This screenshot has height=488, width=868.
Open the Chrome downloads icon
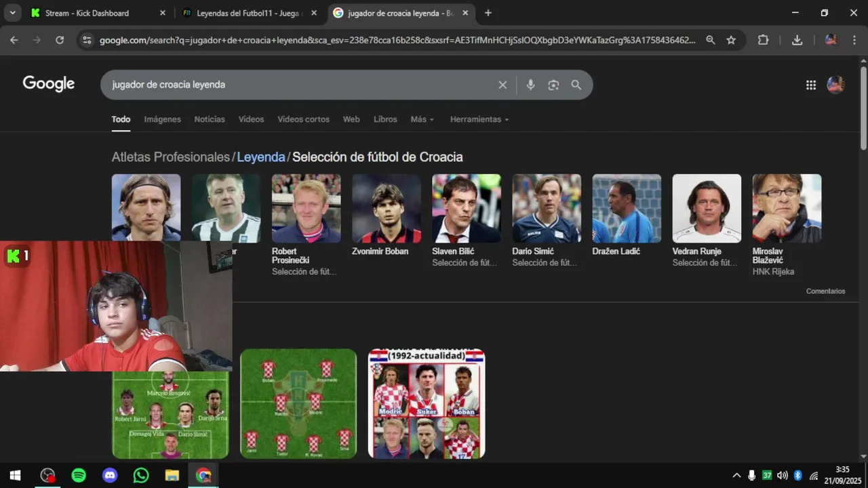tap(797, 40)
